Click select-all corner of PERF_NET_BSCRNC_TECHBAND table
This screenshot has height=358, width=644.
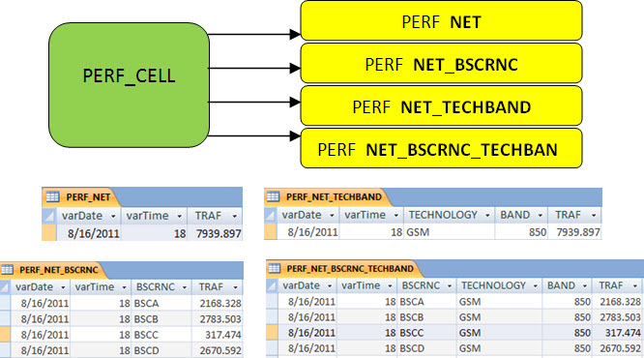tap(272, 285)
